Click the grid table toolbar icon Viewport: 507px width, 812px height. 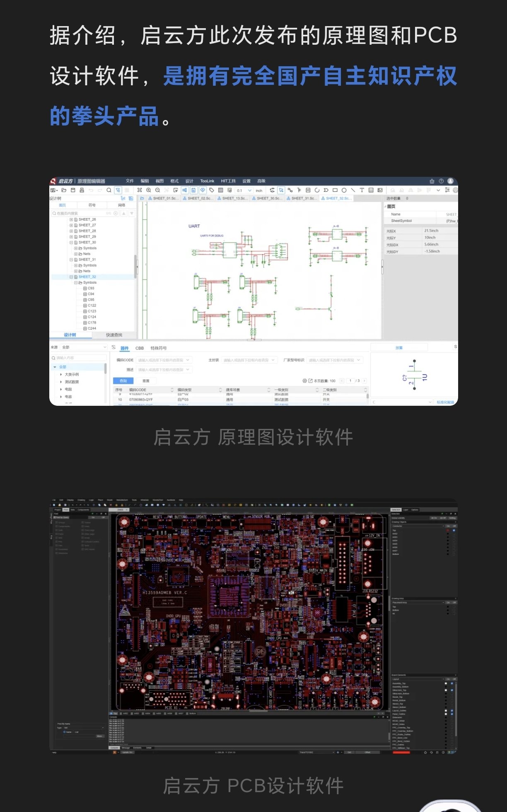point(220,190)
